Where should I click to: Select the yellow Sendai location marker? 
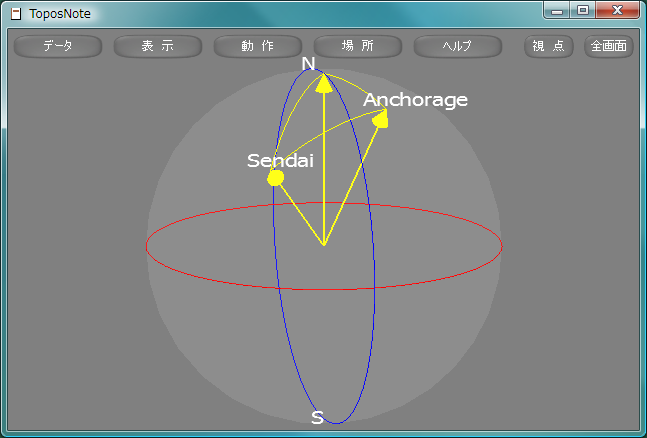pos(275,178)
